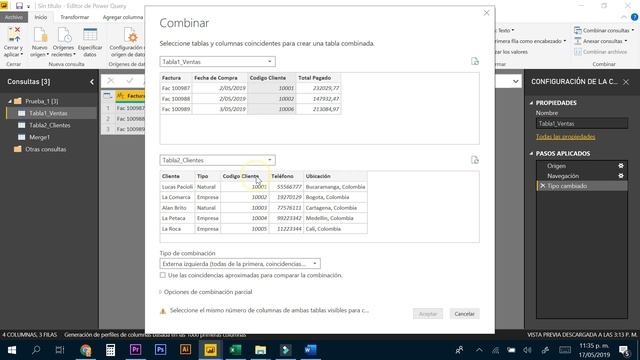Select the Merge1 query
Image resolution: width=640 pixels, height=360 pixels.
[40, 137]
